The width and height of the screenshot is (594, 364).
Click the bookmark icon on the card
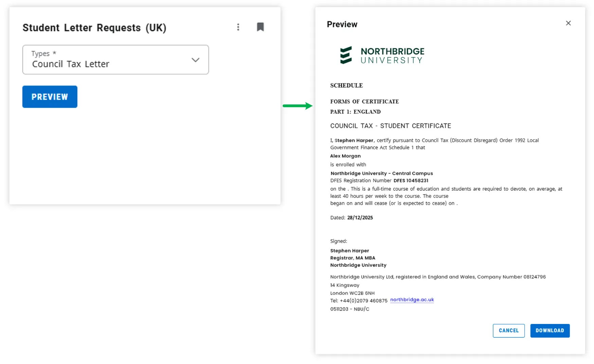tap(260, 27)
